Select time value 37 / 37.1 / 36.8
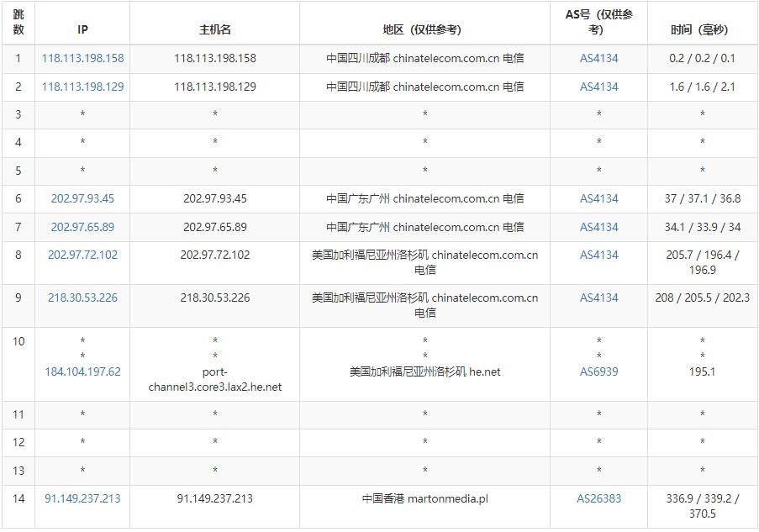Image resolution: width=759 pixels, height=532 pixels. coord(703,198)
